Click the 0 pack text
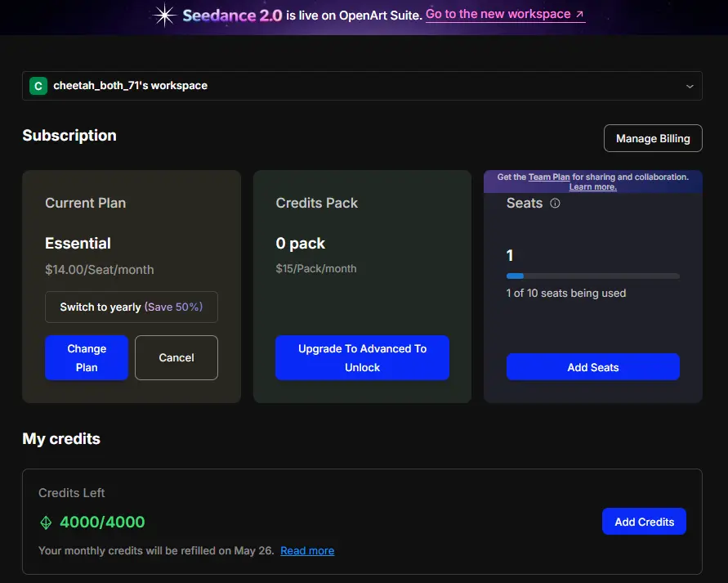The width and height of the screenshot is (728, 583). point(301,244)
